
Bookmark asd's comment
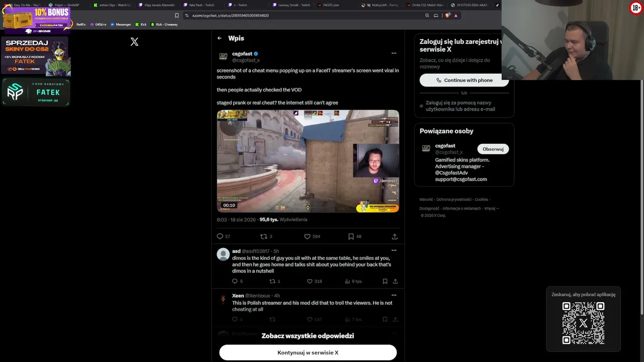[x=385, y=282]
